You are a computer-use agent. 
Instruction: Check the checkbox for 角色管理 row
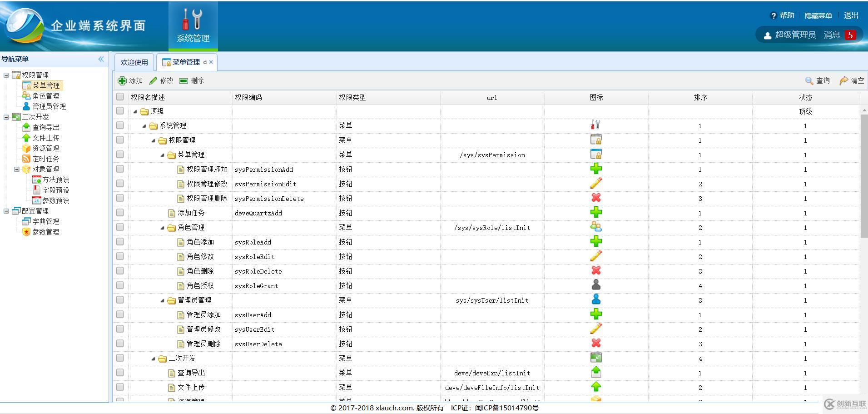pyautogui.click(x=120, y=227)
